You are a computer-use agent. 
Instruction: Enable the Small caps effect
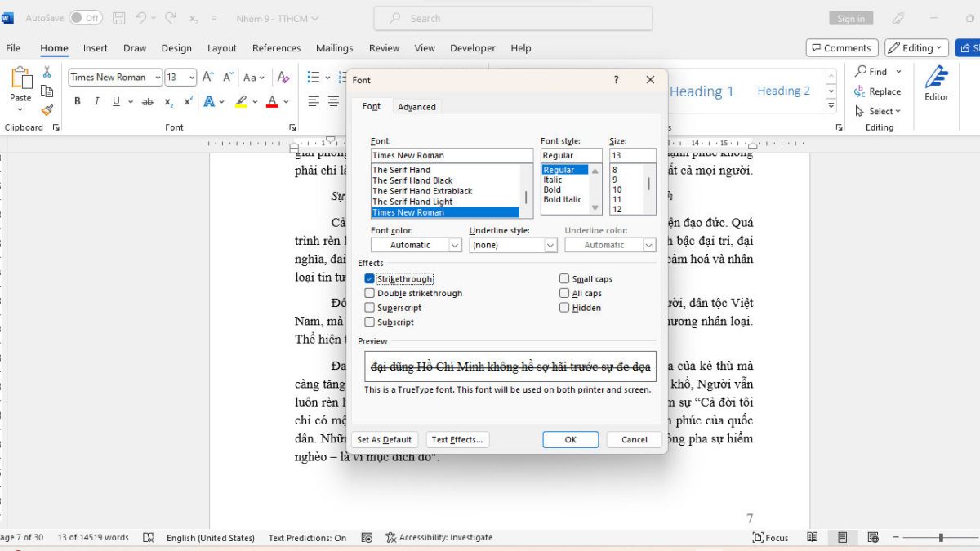(564, 279)
